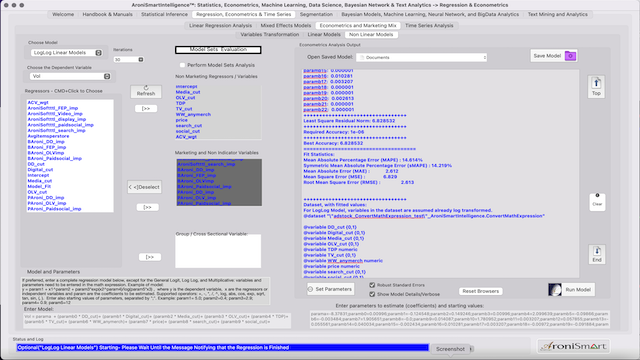Click the Enter Model formula field
Image resolution: width=640 pixels, height=360 pixels.
point(157,320)
